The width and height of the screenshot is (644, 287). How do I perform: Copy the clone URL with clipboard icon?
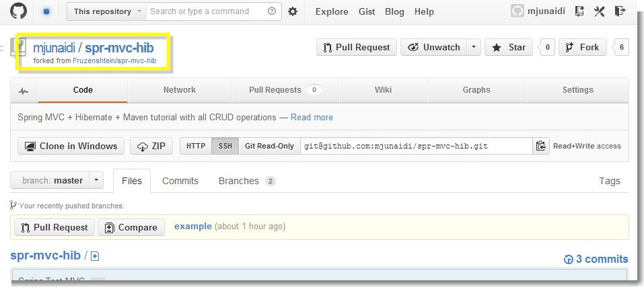pos(541,146)
